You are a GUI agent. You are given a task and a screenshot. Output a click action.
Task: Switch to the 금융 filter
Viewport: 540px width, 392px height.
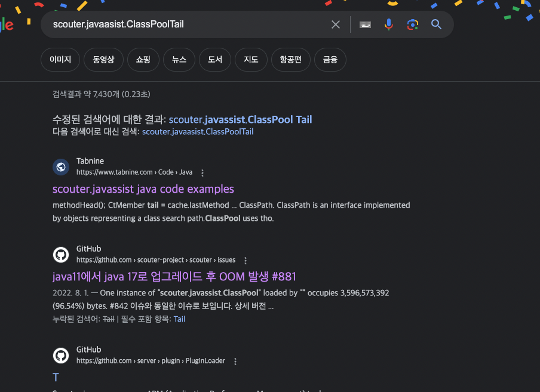[x=330, y=60]
